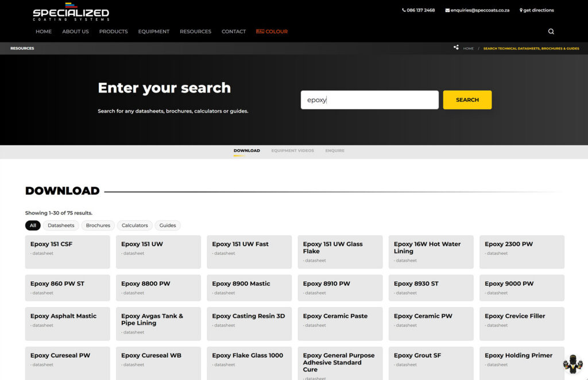Filter results by Brochures
The width and height of the screenshot is (588, 380).
pos(98,225)
